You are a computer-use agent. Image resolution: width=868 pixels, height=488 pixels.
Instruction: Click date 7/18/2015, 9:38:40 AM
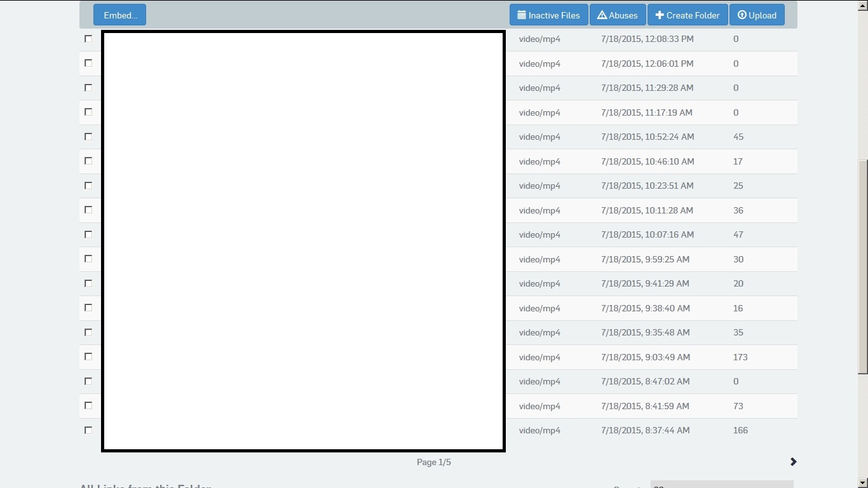(646, 308)
